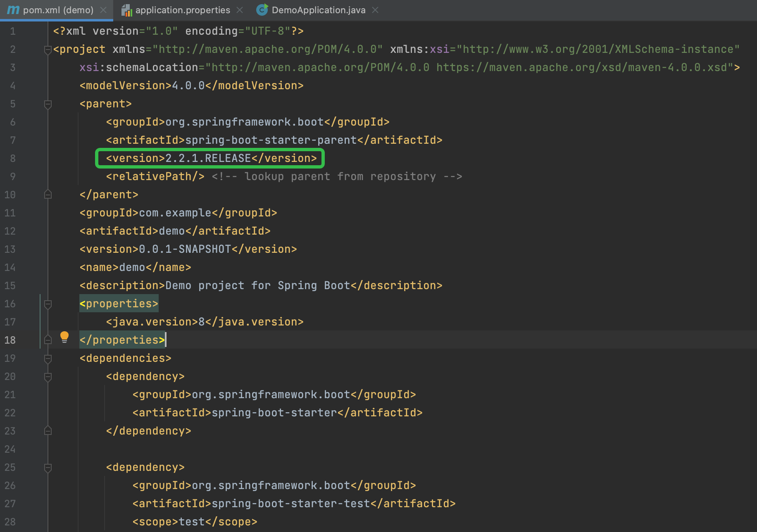Collapse the parent element fold arrow on line 5

48,104
